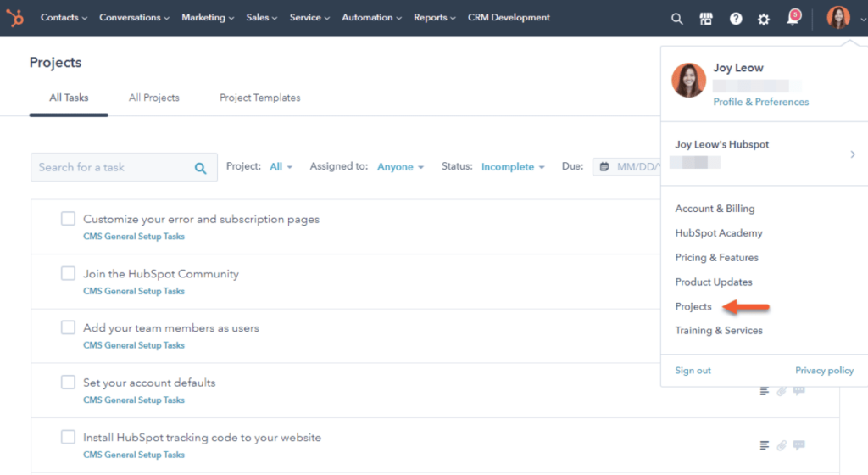
Task: Open CMS General Setup Tasks link under Install tracking code
Action: coord(133,455)
